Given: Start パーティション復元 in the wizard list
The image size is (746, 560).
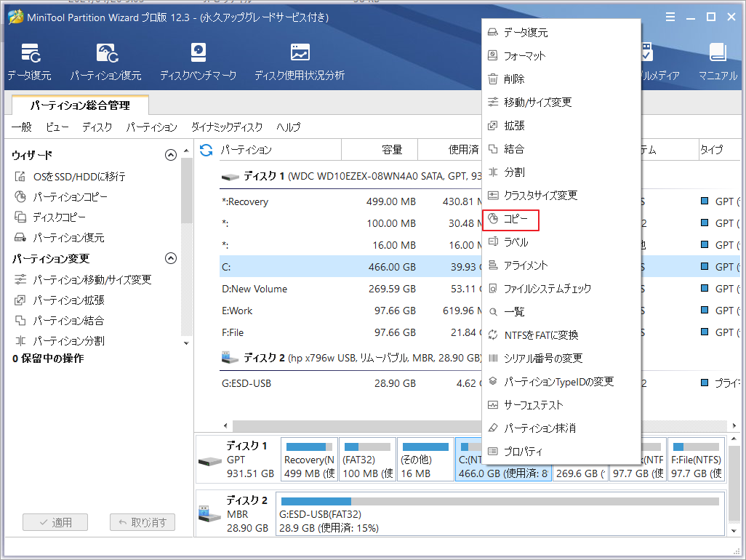Looking at the screenshot, I should 59,238.
